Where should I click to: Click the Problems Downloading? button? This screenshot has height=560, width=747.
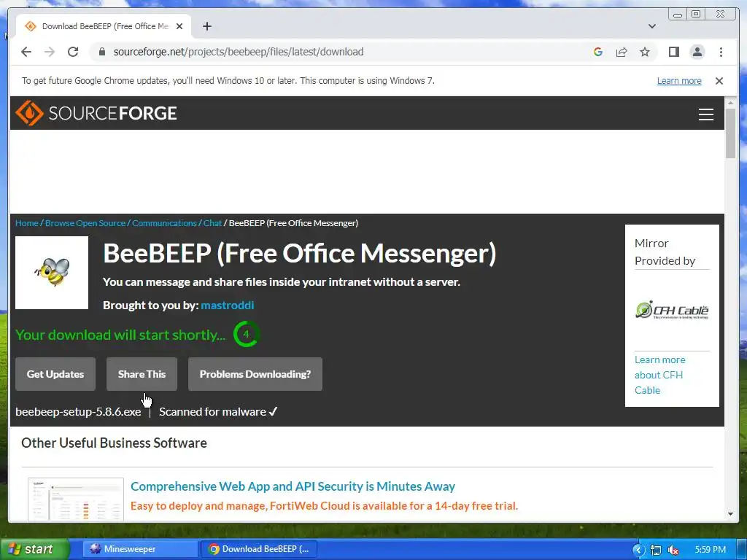pyautogui.click(x=255, y=374)
